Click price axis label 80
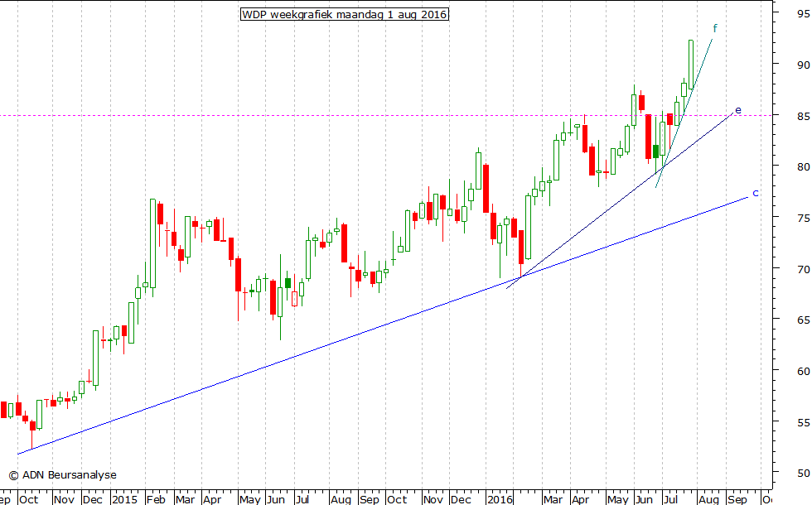Viewport: 812px width, 505px height. coord(803,167)
